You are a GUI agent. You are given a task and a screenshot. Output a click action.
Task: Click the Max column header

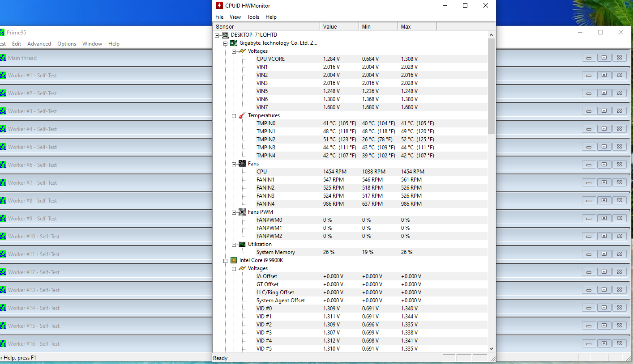coord(417,27)
